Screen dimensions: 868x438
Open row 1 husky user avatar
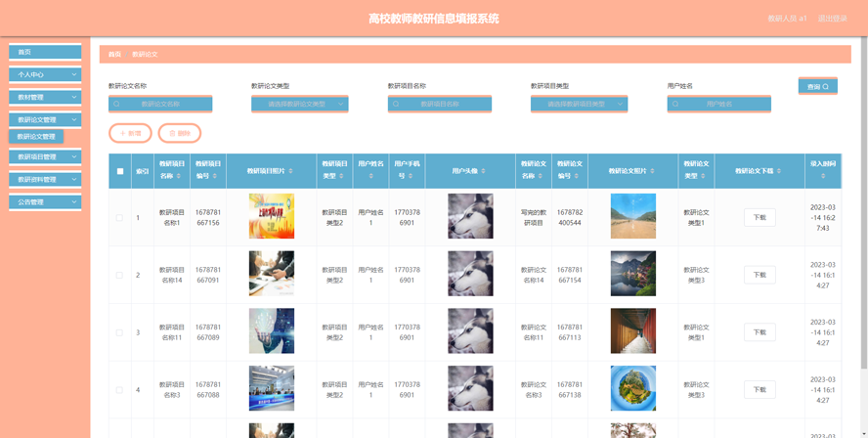tap(470, 216)
